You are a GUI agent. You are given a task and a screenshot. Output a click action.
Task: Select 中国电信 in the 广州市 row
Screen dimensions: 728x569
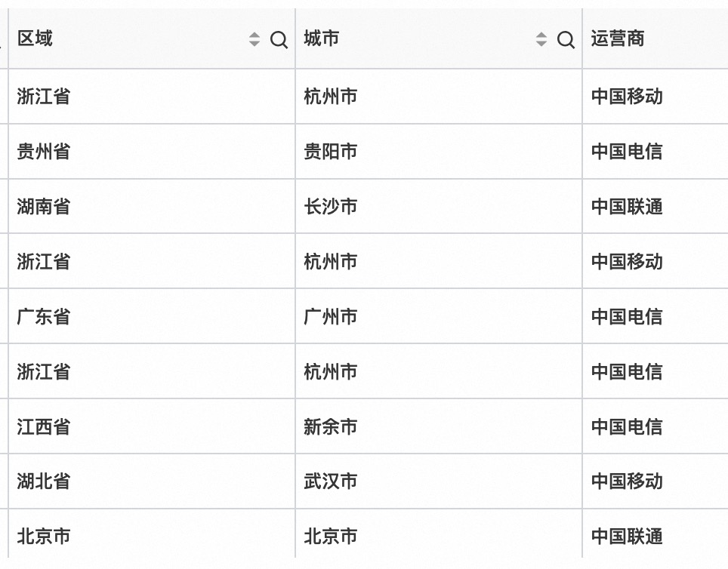[627, 316]
